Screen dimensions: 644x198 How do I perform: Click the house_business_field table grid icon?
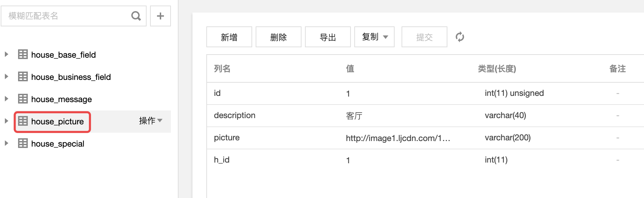(23, 77)
